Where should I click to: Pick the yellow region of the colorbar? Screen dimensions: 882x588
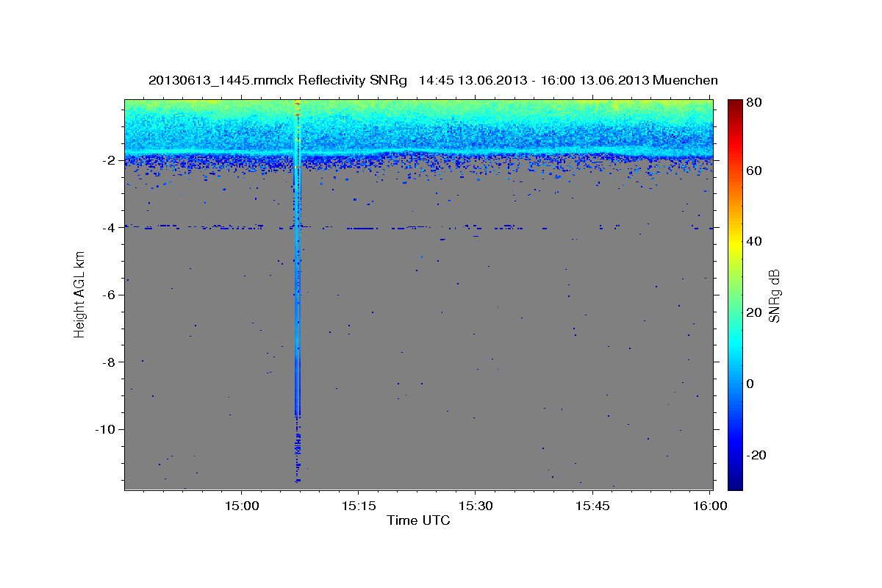pos(735,241)
